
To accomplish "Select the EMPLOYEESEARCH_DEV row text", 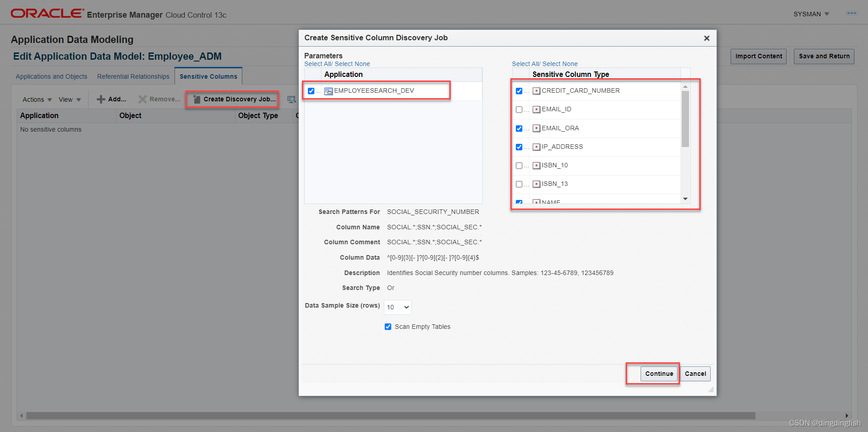I will [374, 90].
